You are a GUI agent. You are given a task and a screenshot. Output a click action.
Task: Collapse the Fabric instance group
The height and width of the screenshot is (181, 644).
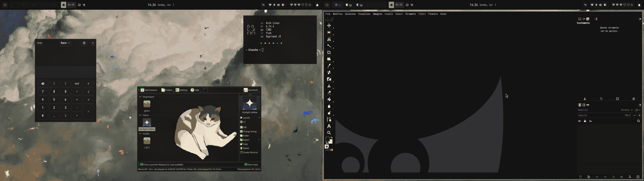(140, 115)
